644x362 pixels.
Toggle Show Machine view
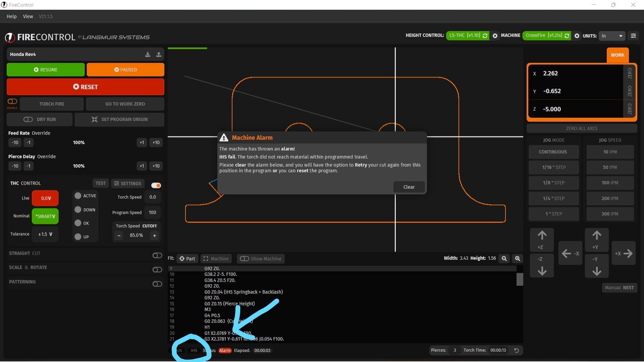pyautogui.click(x=261, y=259)
